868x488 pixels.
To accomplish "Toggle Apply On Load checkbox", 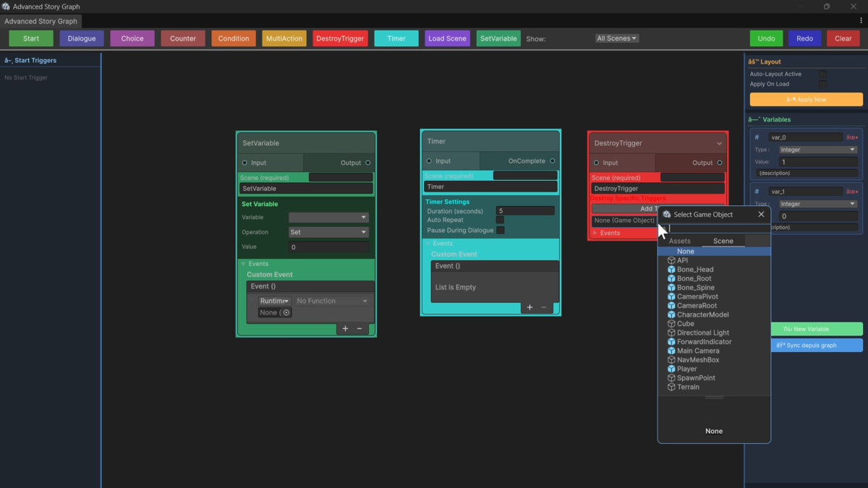I will [822, 84].
